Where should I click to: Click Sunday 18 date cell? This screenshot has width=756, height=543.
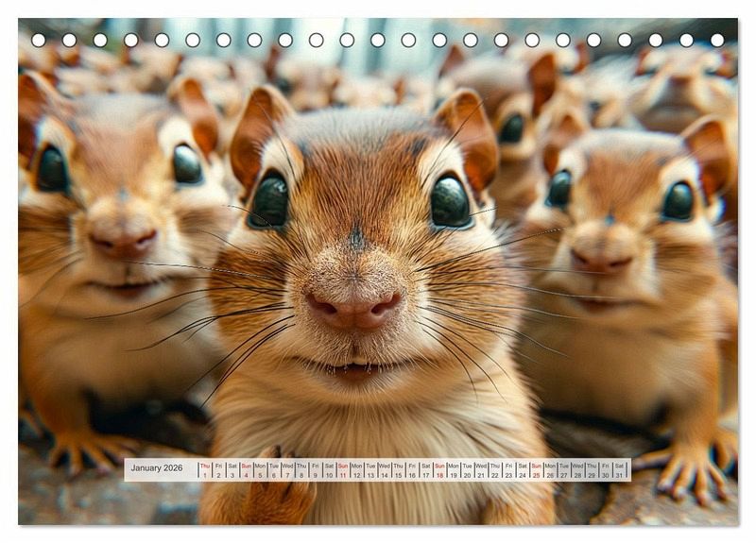pos(439,469)
